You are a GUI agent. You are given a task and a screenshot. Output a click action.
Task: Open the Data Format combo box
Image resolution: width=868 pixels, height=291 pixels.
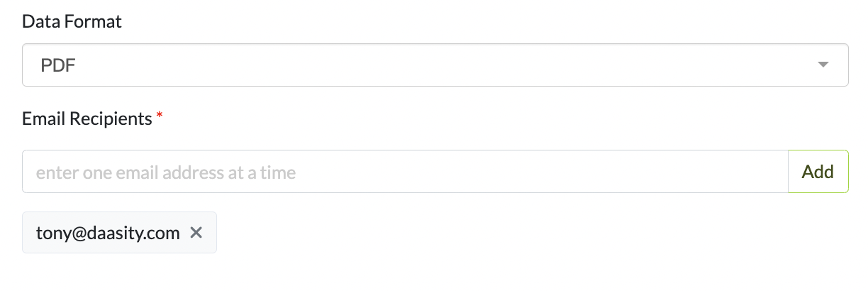435,65
